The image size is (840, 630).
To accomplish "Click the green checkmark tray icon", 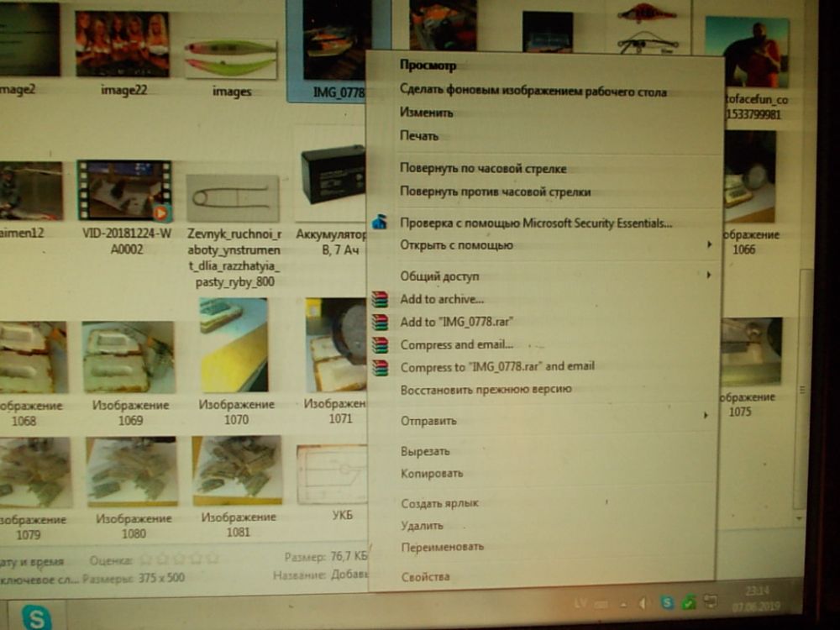I will [x=688, y=602].
